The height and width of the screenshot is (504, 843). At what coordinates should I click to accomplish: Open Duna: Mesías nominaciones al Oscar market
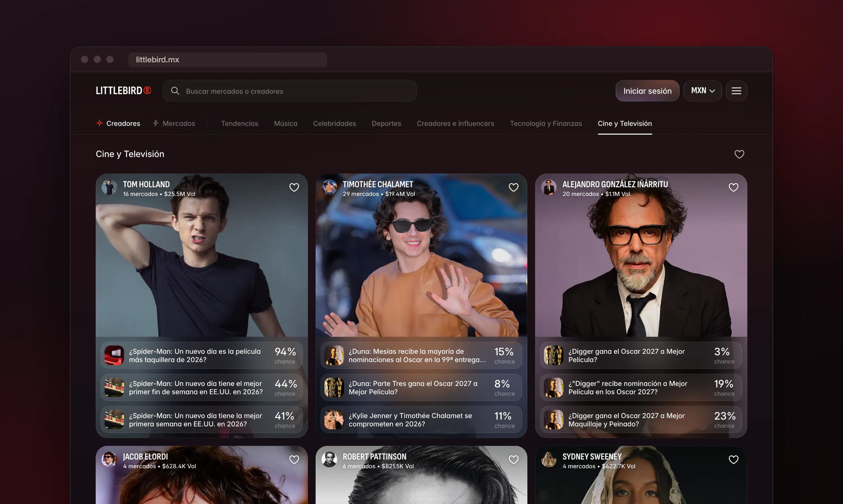[x=421, y=355]
